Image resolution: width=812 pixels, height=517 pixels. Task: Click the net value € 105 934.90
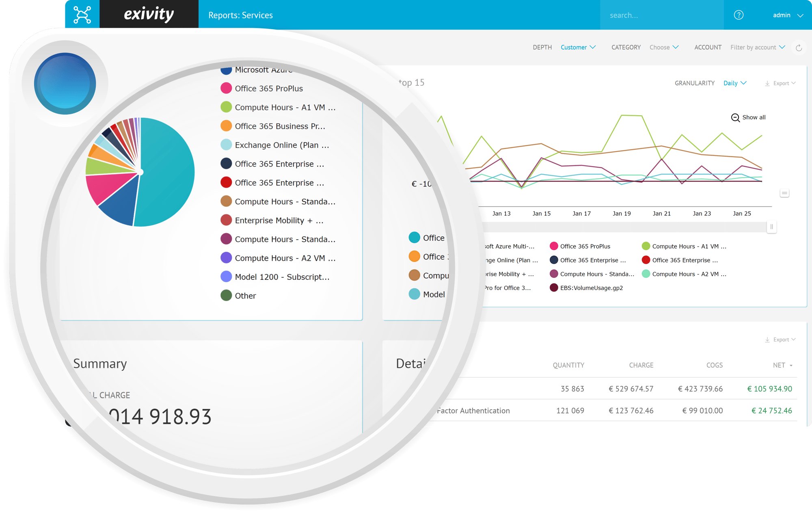point(769,389)
